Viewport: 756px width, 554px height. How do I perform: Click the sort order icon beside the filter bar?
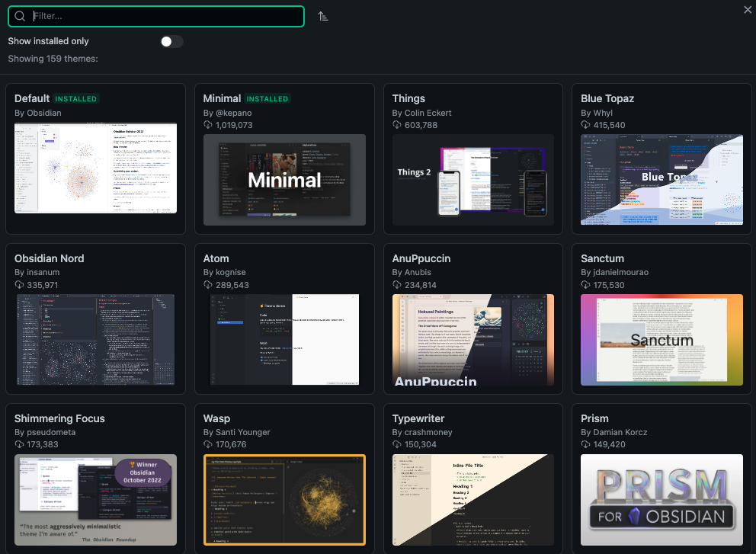coord(322,14)
